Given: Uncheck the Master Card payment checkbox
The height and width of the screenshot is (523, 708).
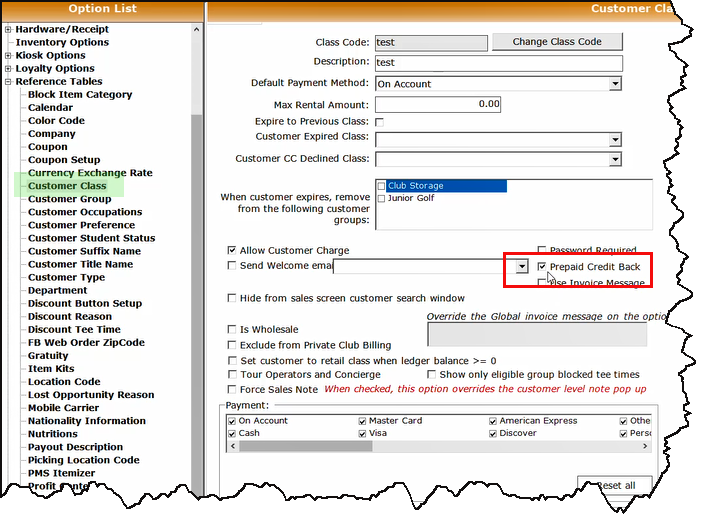Looking at the screenshot, I should [363, 421].
